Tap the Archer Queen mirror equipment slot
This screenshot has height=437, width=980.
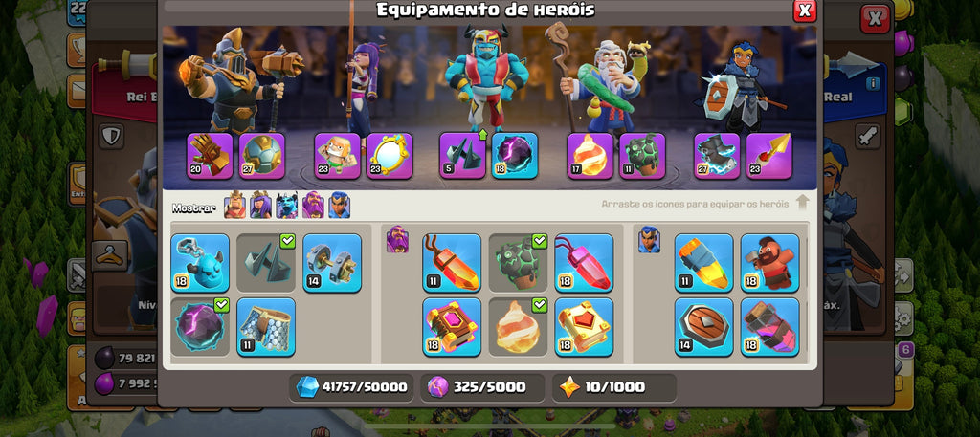pos(390,156)
